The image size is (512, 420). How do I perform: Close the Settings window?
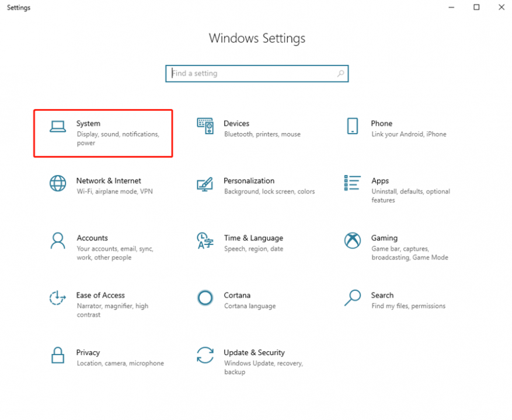point(501,7)
